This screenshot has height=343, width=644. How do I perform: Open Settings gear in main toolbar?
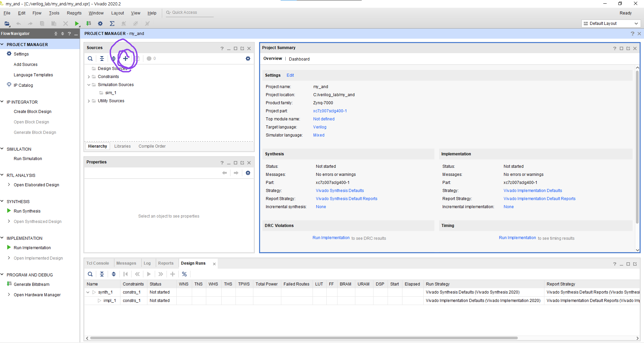coord(100,24)
